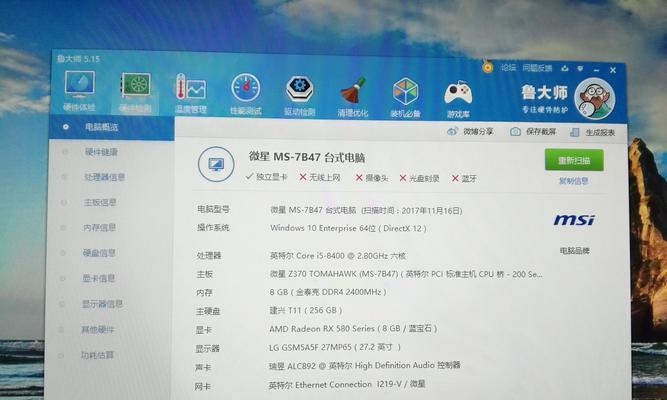667x400 pixels.
Task: Click the gold medal icon in title bar
Action: click(x=487, y=67)
